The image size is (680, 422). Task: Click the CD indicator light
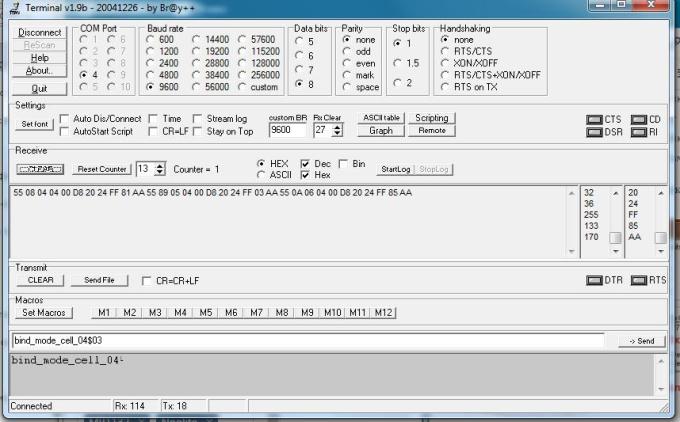(x=638, y=120)
